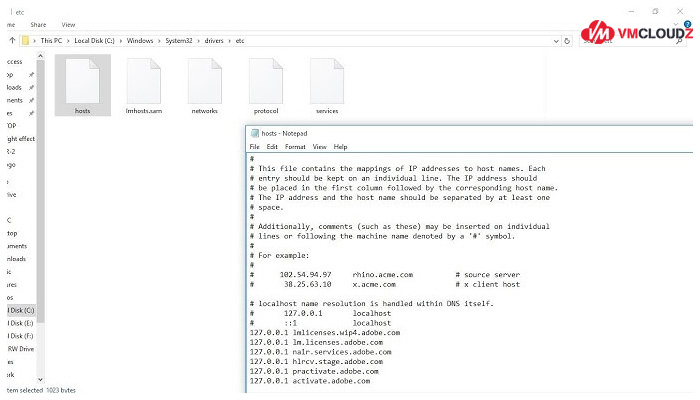This screenshot has height=400, width=700.
Task: Click Local Disk (C:) breadcrumb
Action: coord(94,41)
